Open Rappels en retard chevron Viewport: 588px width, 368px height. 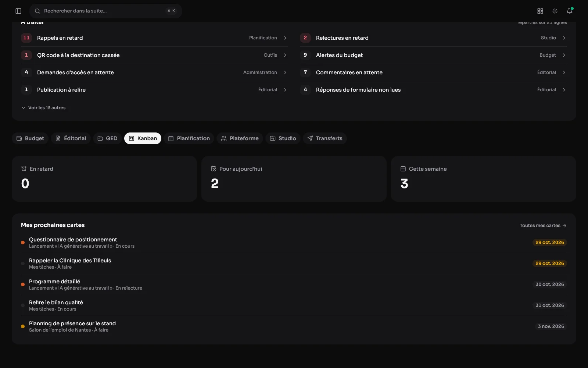click(x=285, y=38)
